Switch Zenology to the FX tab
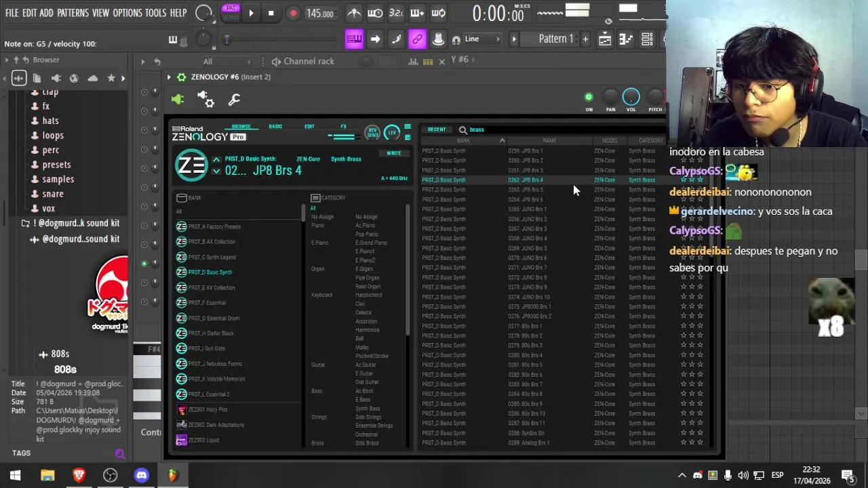The height and width of the screenshot is (488, 868). 343,126
